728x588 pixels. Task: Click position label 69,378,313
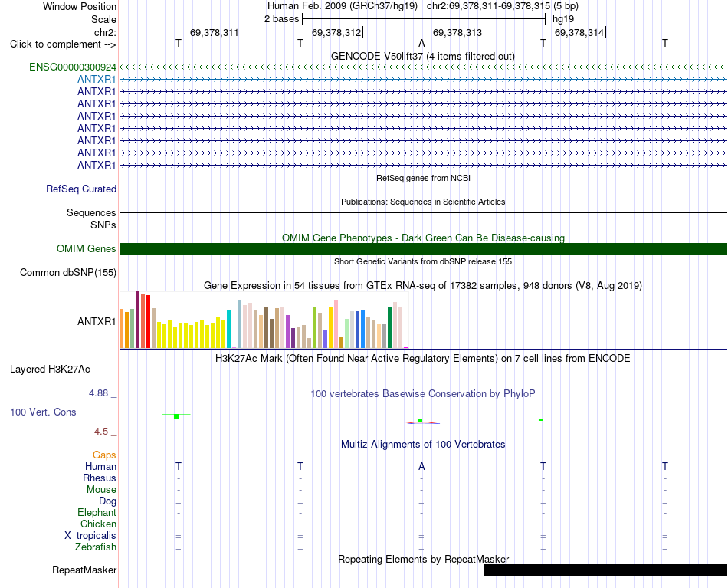457,32
